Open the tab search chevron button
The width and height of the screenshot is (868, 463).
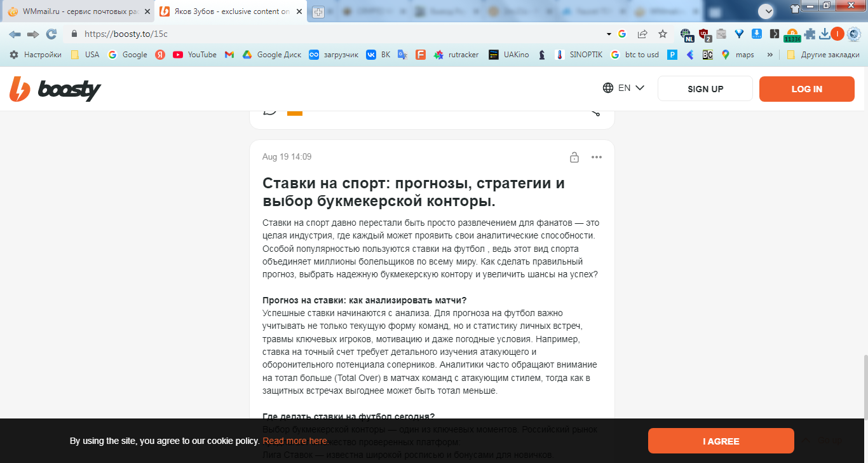tap(767, 11)
